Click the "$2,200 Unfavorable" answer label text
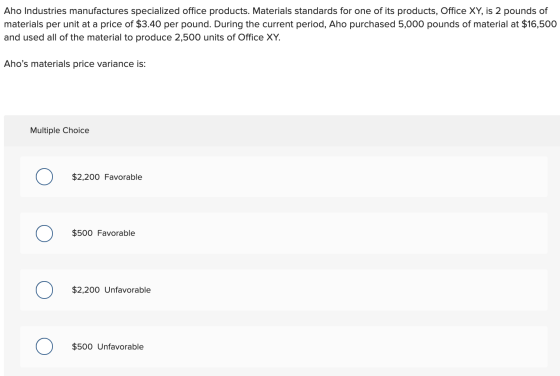560x376 pixels. pos(111,290)
